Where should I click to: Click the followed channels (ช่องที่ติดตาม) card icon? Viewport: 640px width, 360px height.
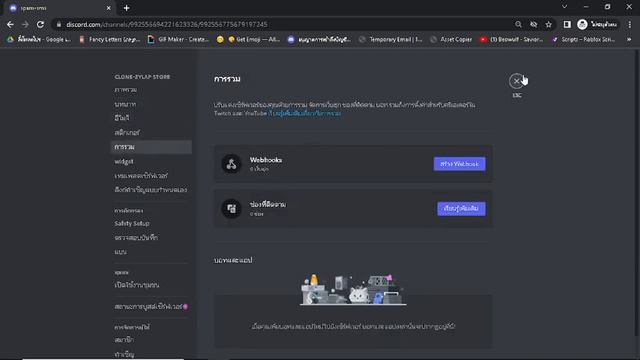tap(231, 209)
